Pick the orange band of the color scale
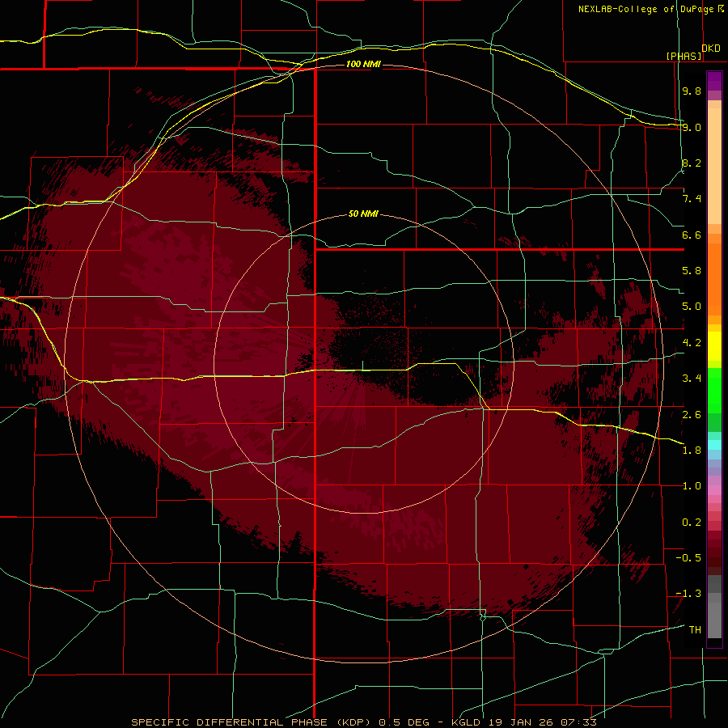Screen dimensions: 728x728 714,278
